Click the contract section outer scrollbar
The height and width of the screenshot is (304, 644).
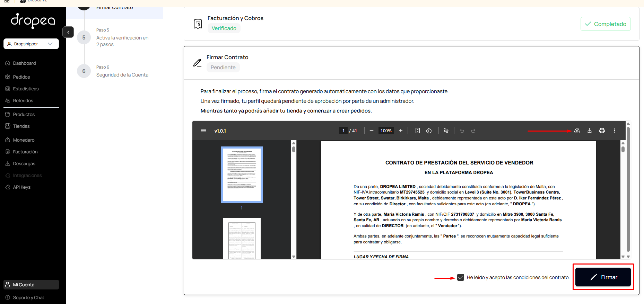click(628, 189)
